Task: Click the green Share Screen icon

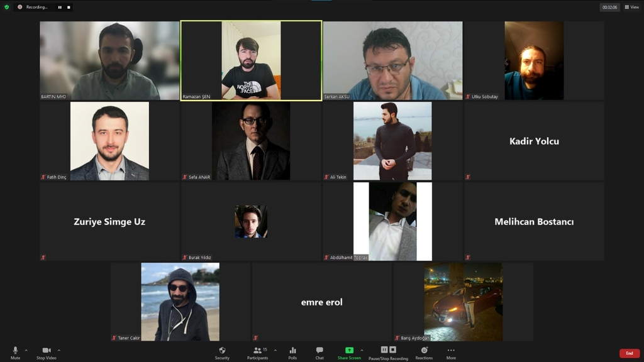Action: coord(349,351)
